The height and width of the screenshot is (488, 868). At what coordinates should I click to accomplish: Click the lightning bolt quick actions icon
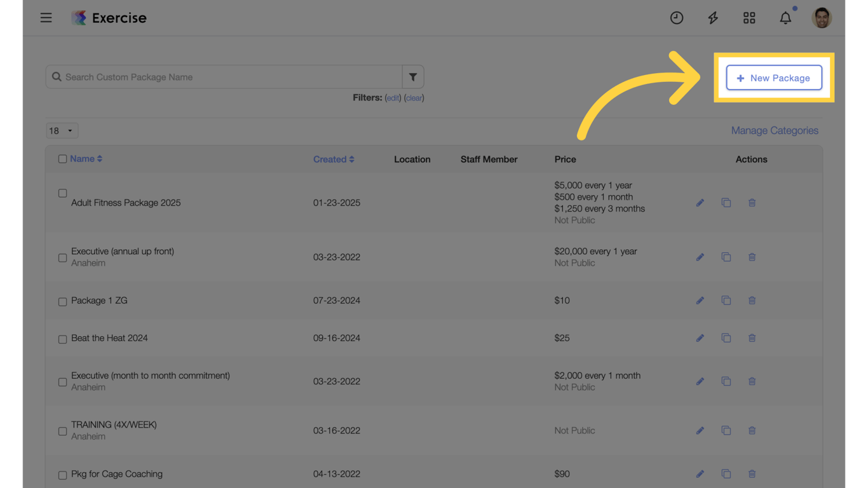pos(713,18)
